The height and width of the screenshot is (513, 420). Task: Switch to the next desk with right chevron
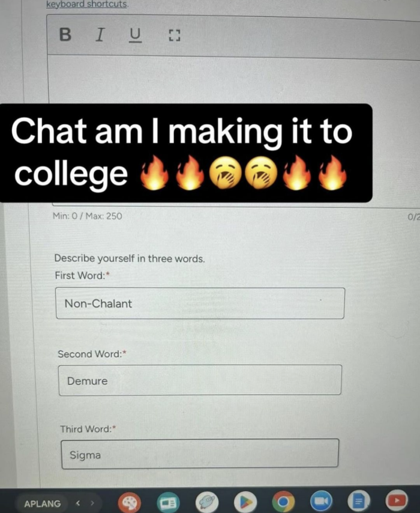click(92, 503)
